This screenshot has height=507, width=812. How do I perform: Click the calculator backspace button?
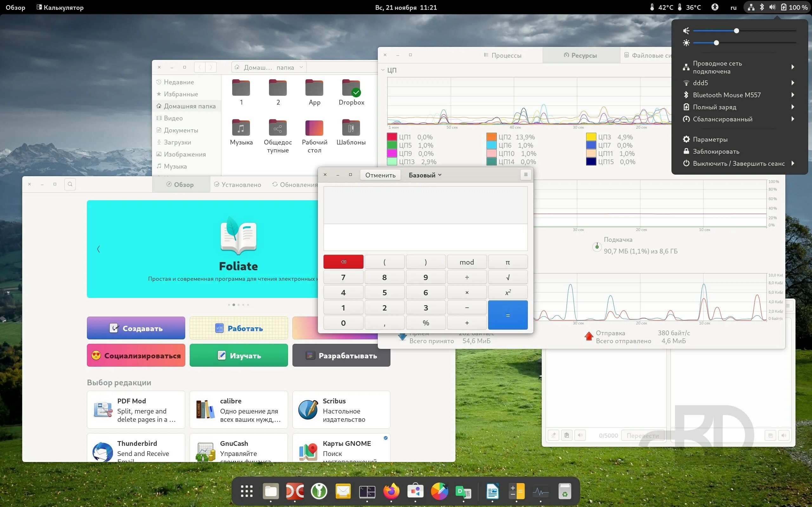click(x=343, y=262)
